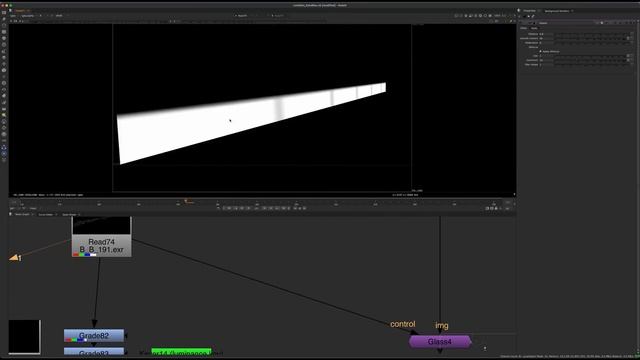Click the black thumbnail in node graph
This screenshot has height=360, width=640.
(x=24, y=337)
